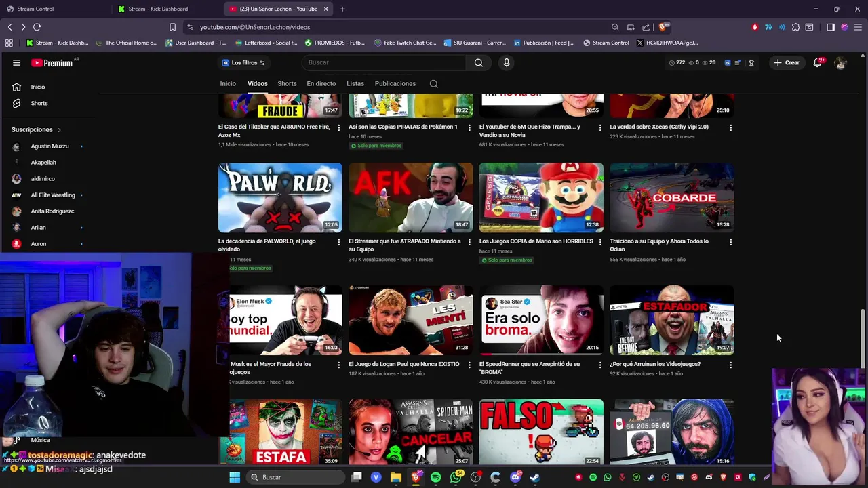Click the Crear button
868x488 pixels.
click(787, 62)
